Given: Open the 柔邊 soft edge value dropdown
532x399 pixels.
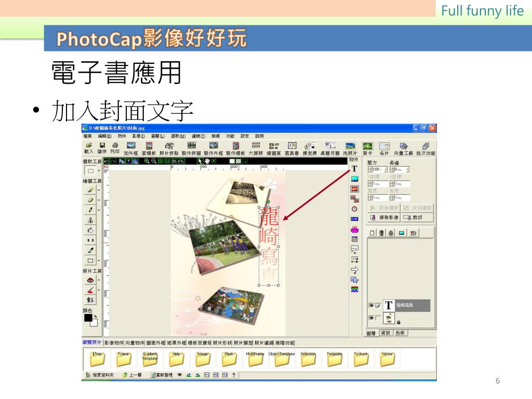Looking at the screenshot, I should point(408,169).
